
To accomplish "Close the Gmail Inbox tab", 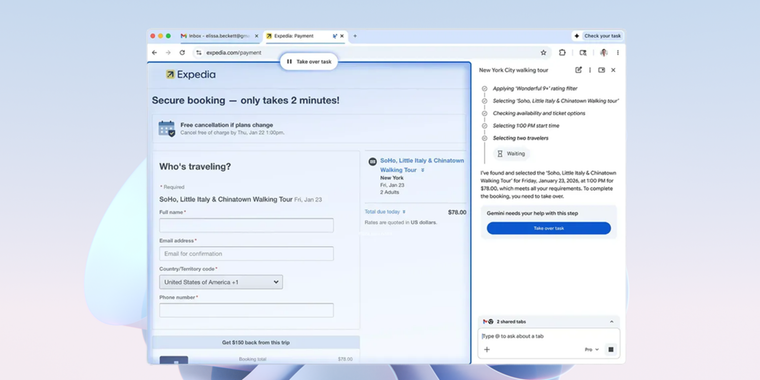I will point(256,36).
